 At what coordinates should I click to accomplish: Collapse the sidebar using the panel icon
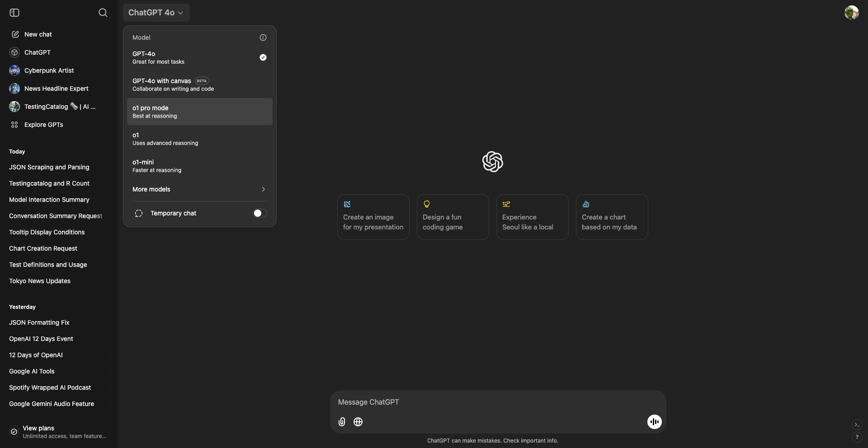coord(14,13)
